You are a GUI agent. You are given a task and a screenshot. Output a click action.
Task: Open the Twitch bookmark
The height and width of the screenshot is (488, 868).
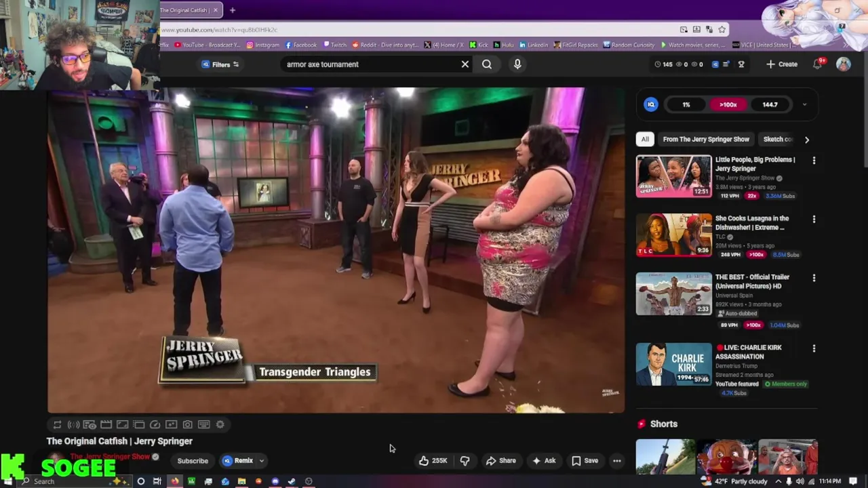335,45
